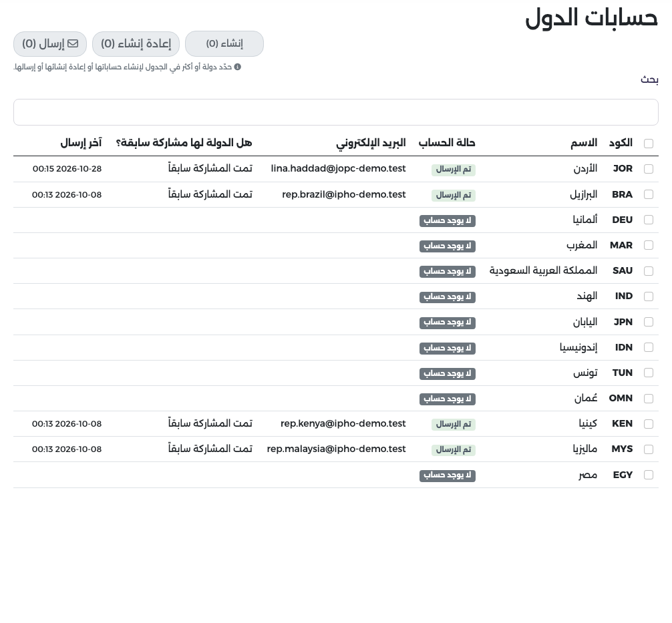Click the تم الإرسال badge in MYS row
This screenshot has width=672, height=623.
point(454,449)
